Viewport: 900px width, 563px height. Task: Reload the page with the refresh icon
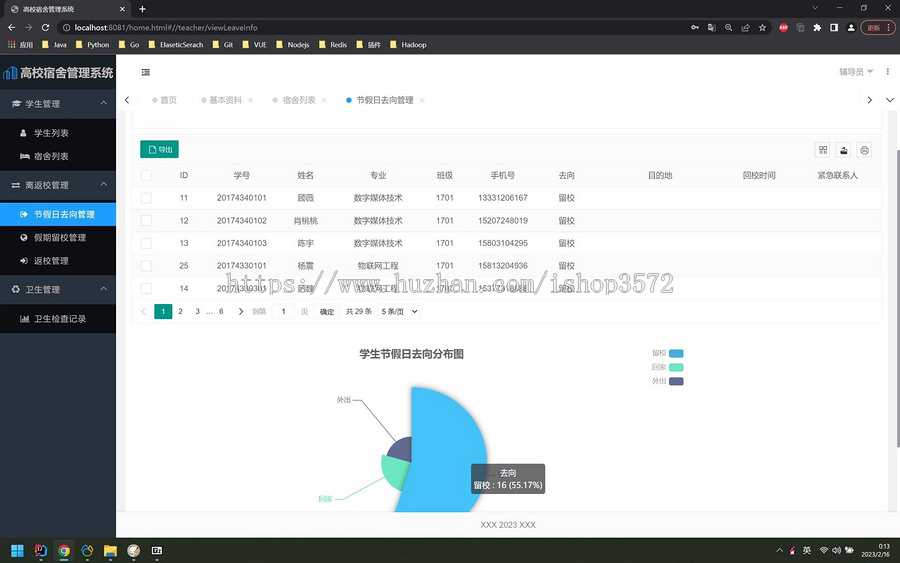45,28
